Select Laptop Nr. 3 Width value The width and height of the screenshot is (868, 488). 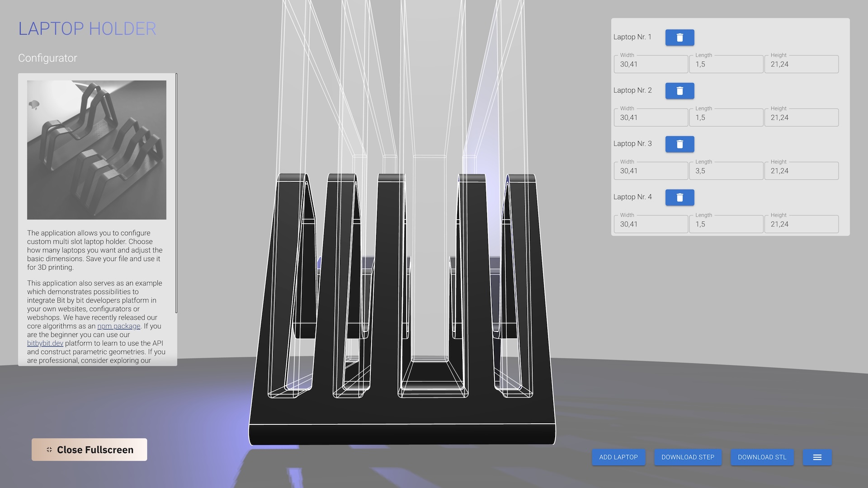(651, 171)
